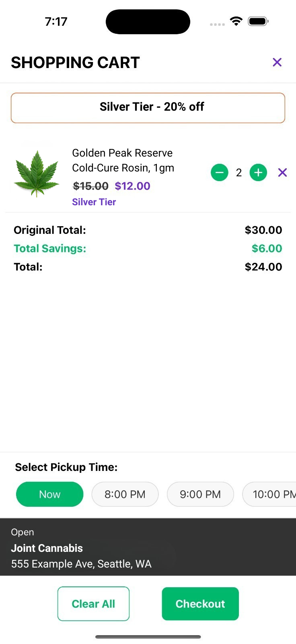
Task: Tap the quantity number 2
Action: [x=239, y=173]
